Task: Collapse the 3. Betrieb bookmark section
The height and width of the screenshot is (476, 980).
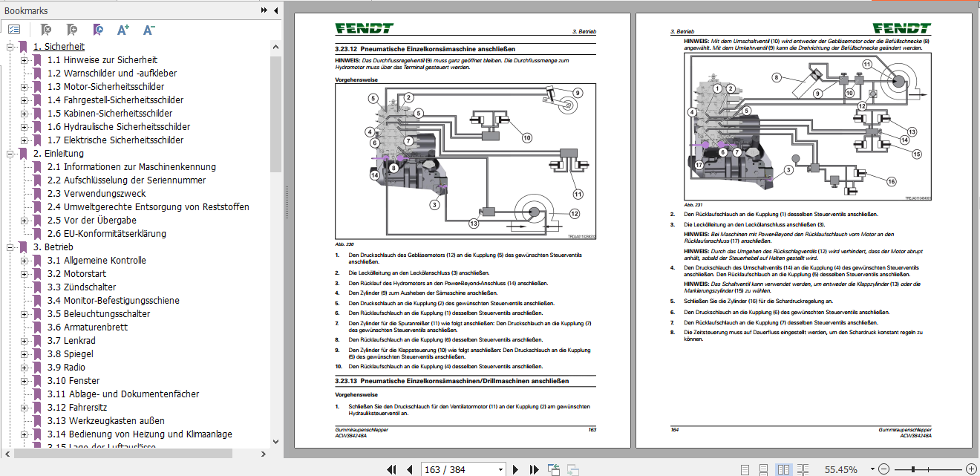Action: [x=10, y=247]
